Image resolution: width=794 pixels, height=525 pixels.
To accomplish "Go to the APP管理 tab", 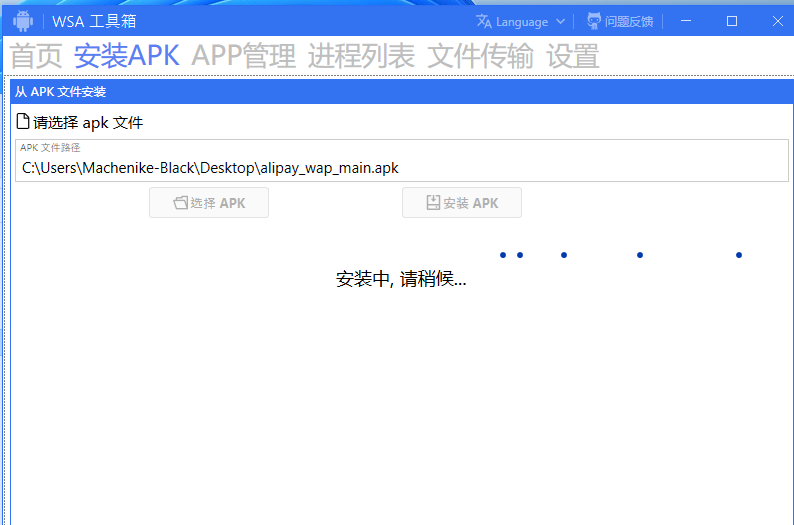I will (243, 56).
